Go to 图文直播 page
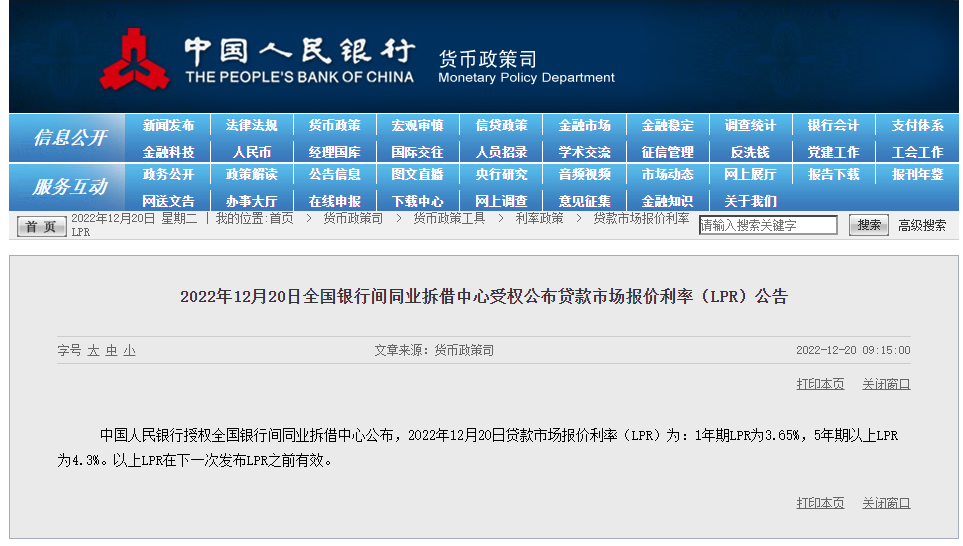The height and width of the screenshot is (546, 963). (418, 174)
